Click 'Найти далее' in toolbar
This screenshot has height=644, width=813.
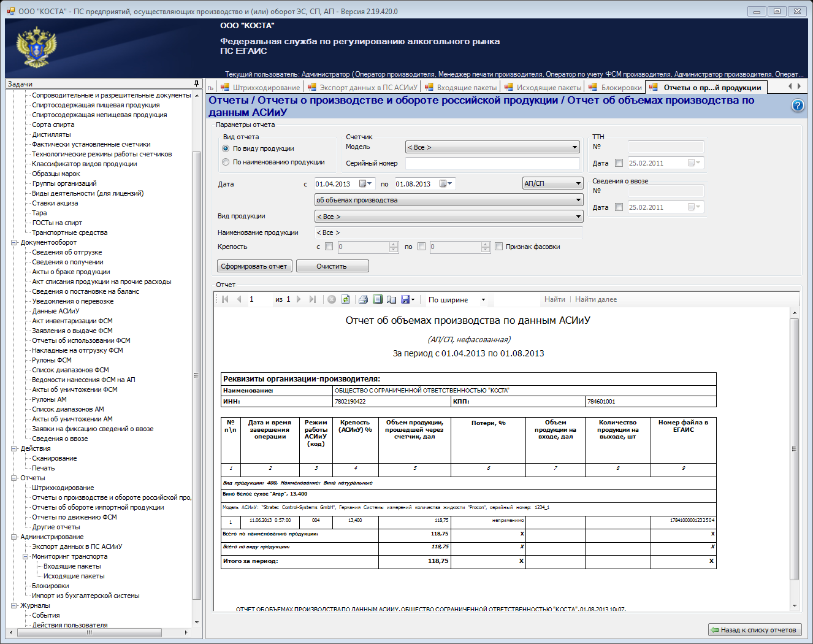pyautogui.click(x=596, y=299)
